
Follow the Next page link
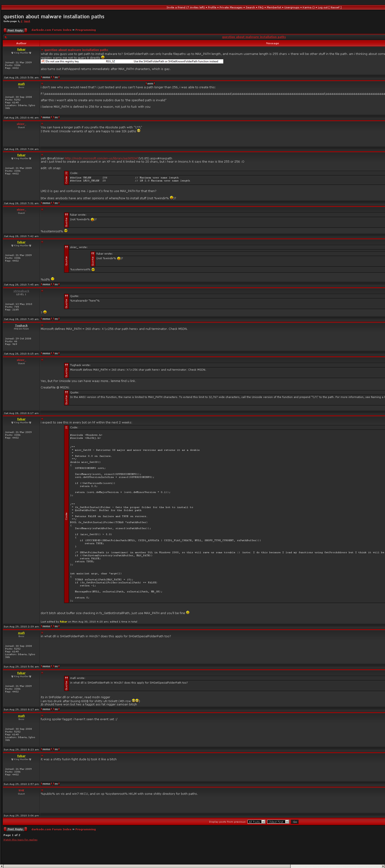coord(27,21)
